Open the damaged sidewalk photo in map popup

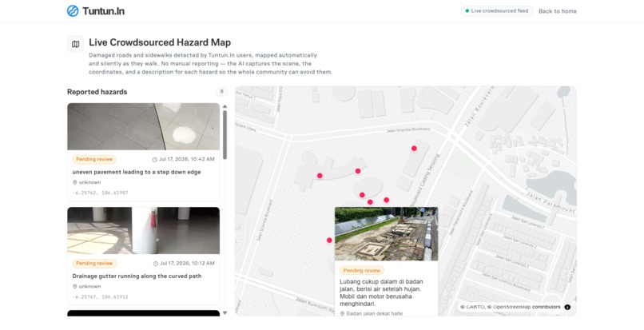click(x=387, y=234)
